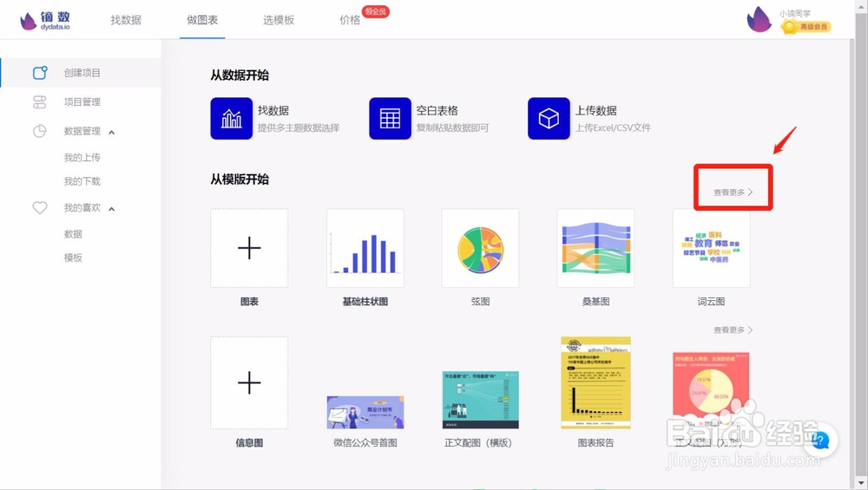Click 查看更多 for chart templates
The width and height of the screenshot is (868, 490).
tap(733, 193)
